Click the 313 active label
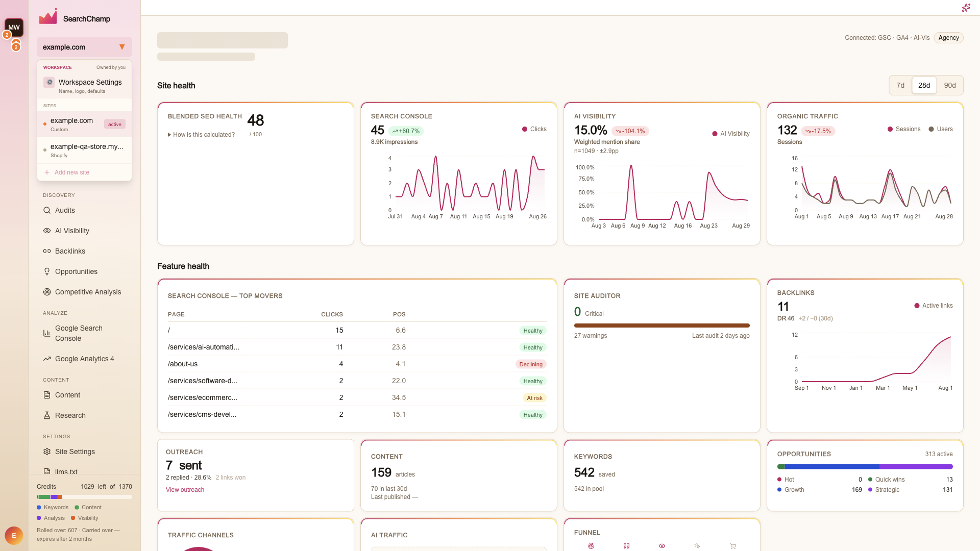This screenshot has height=551, width=980. click(939, 454)
